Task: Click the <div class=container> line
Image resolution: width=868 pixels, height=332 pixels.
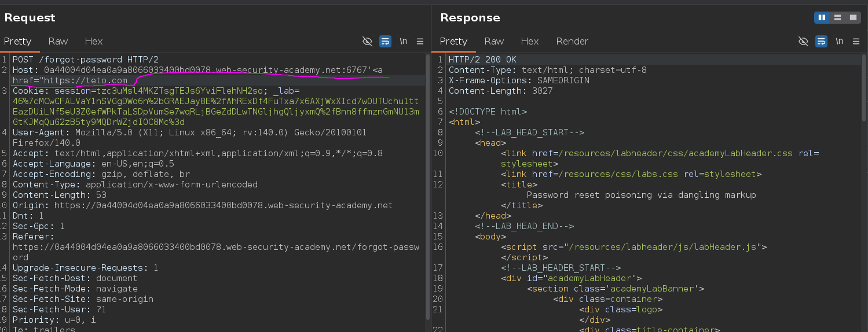Action: tap(607, 299)
